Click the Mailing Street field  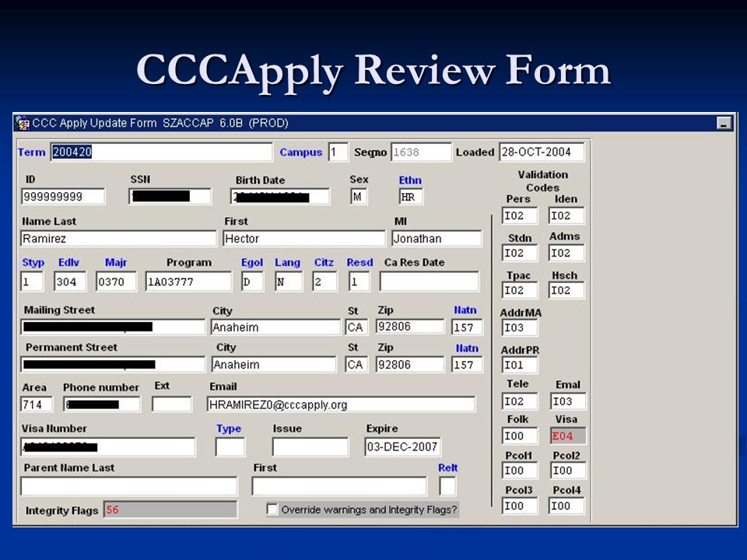pyautogui.click(x=113, y=327)
